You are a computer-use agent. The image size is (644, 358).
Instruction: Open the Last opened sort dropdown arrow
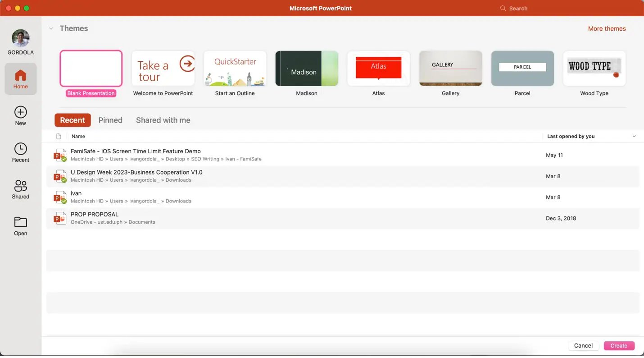click(x=634, y=136)
